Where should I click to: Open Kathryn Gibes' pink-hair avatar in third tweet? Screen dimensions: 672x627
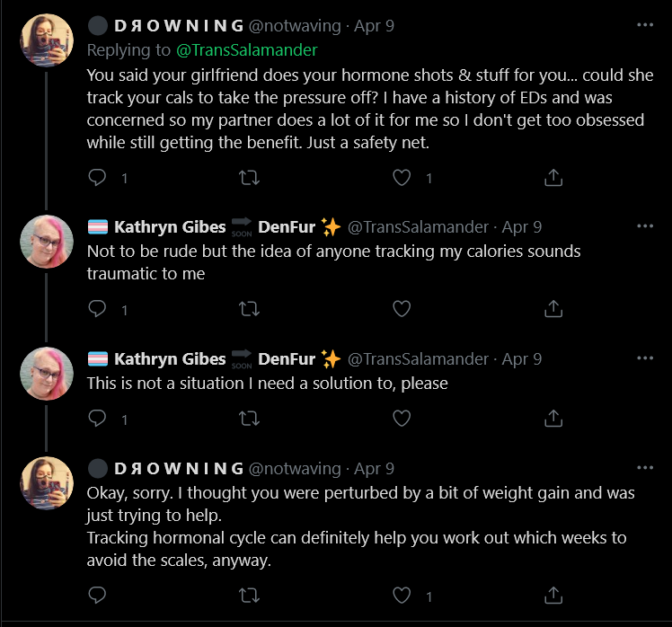[x=47, y=374]
